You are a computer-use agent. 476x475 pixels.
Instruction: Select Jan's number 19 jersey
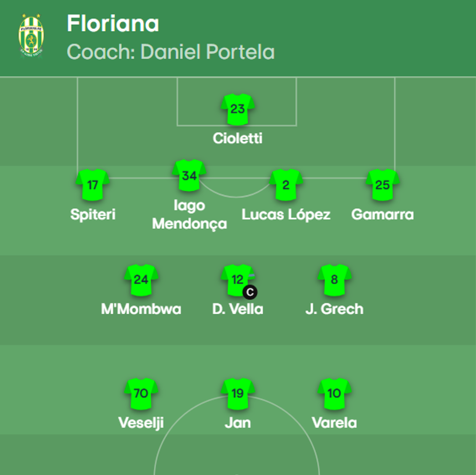click(x=238, y=394)
